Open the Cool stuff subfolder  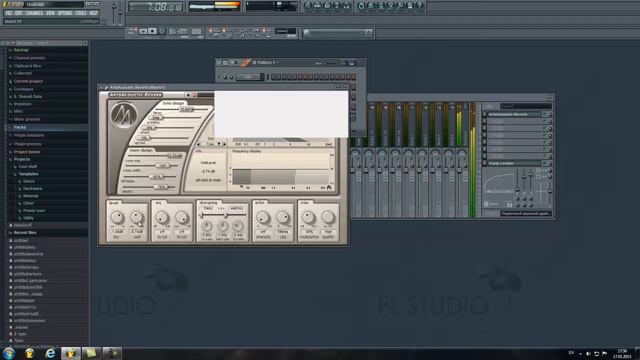(27, 167)
